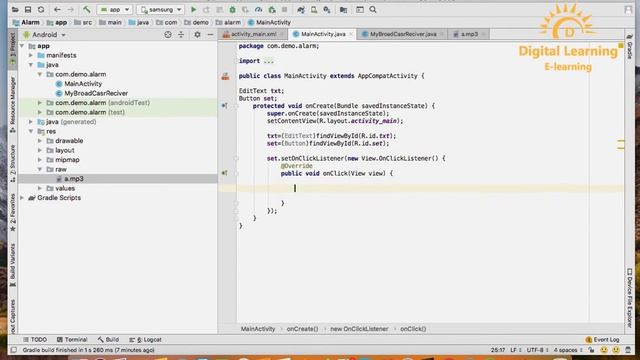The height and width of the screenshot is (360, 640).
Task: Click the Scroll from Source target icon
Action: click(x=168, y=35)
